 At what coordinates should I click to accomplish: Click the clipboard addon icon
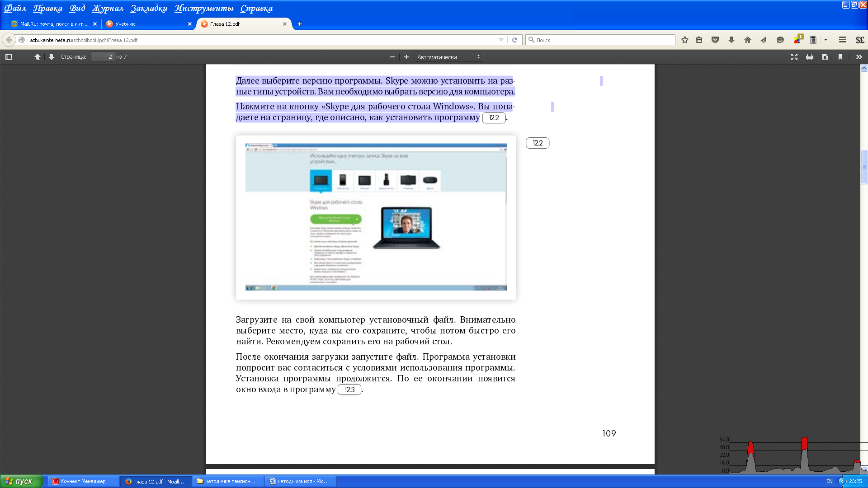(813, 40)
